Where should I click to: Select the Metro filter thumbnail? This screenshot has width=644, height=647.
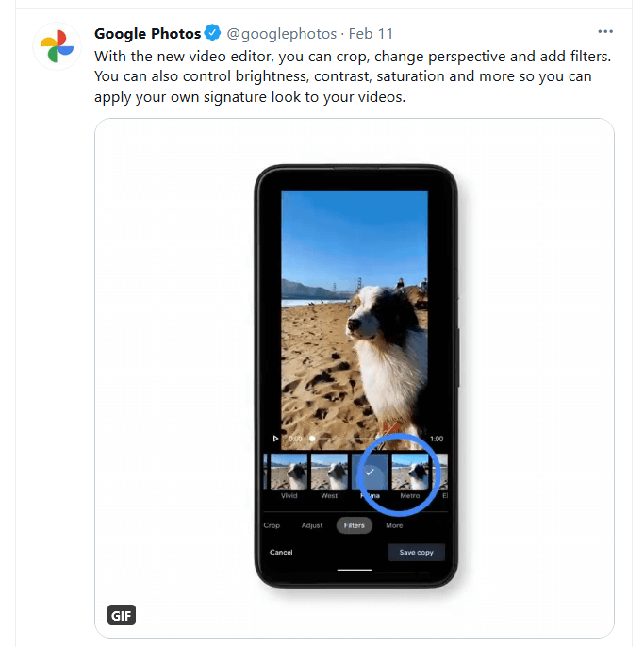tap(410, 472)
